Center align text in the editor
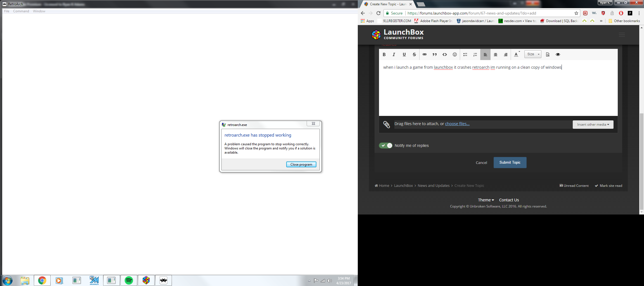Image resolution: width=644 pixels, height=286 pixels. coord(496,54)
